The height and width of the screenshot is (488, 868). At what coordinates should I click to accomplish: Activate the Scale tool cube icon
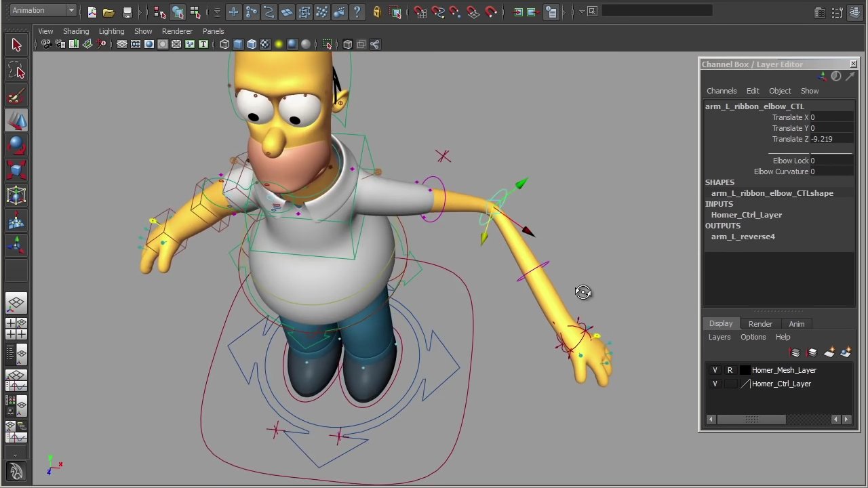16,171
